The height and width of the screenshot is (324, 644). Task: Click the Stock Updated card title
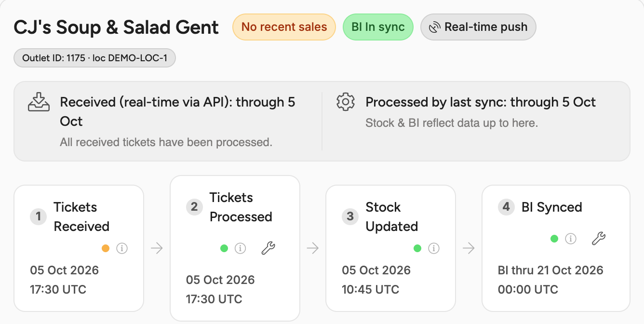point(392,216)
